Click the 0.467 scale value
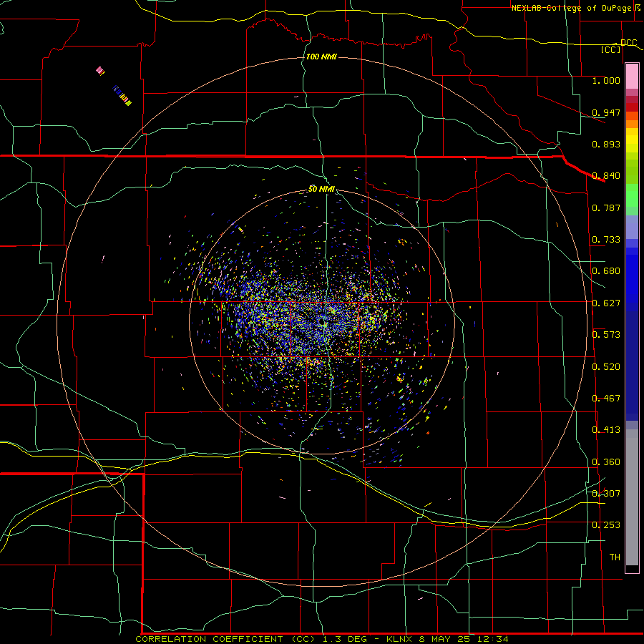644x644 pixels. 606,398
